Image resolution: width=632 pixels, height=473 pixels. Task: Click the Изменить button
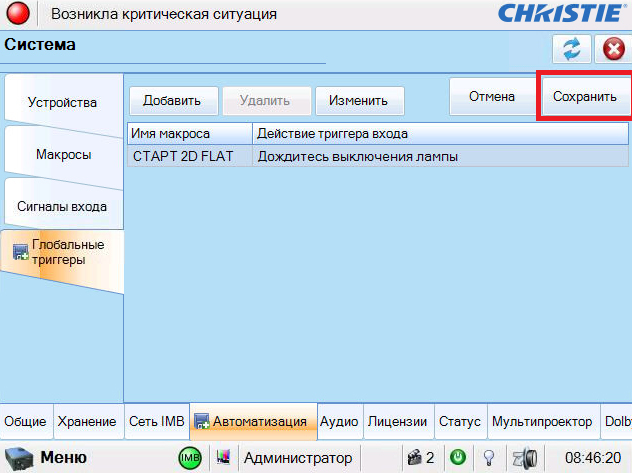click(360, 101)
